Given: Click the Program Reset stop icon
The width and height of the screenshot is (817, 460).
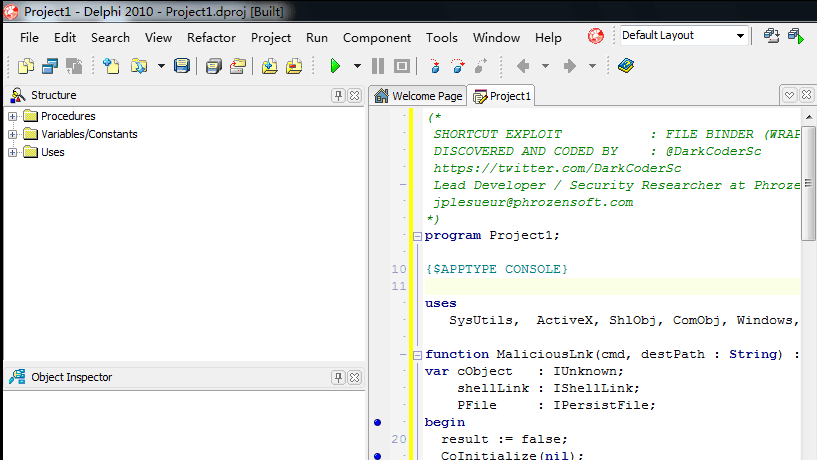Looking at the screenshot, I should pos(402,66).
